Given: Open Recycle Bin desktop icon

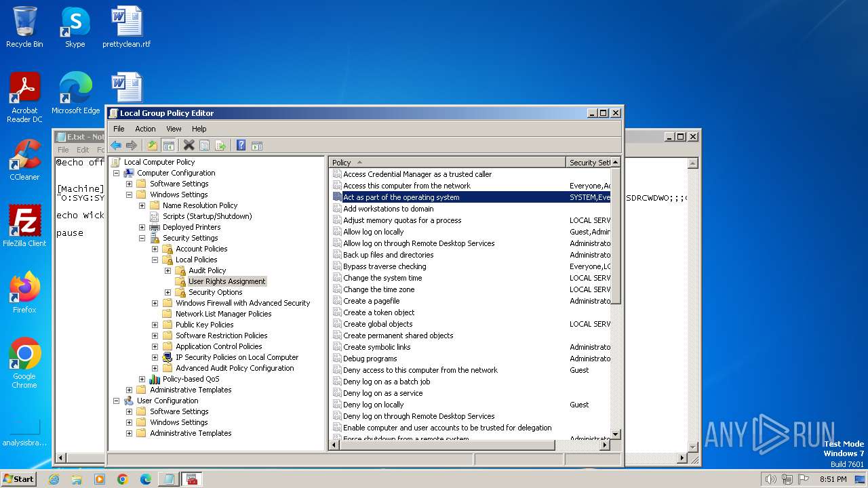Looking at the screenshot, I should tap(24, 27).
